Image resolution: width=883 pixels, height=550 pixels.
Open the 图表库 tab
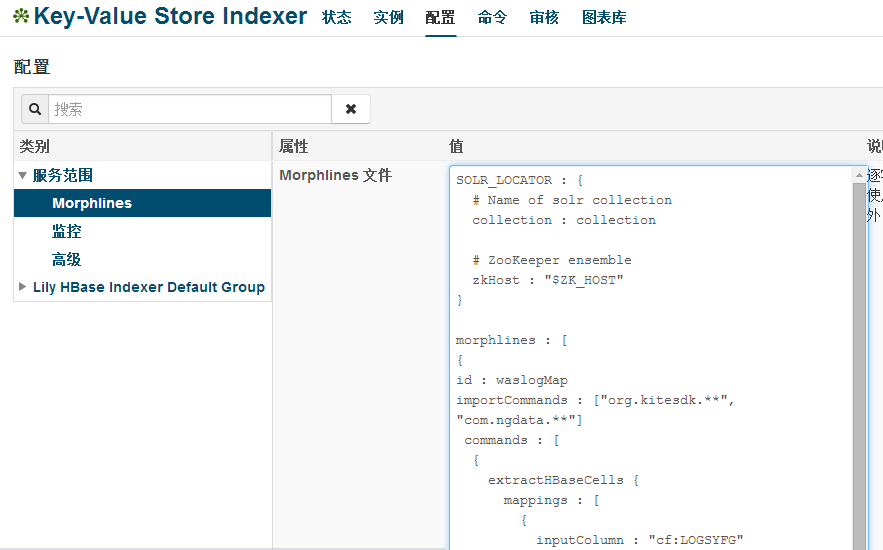point(604,17)
